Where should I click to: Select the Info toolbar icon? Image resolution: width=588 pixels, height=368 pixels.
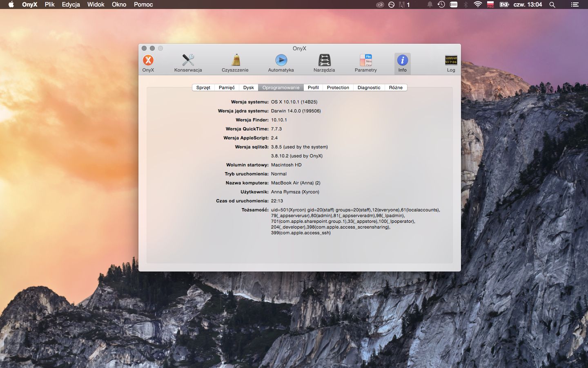403,63
